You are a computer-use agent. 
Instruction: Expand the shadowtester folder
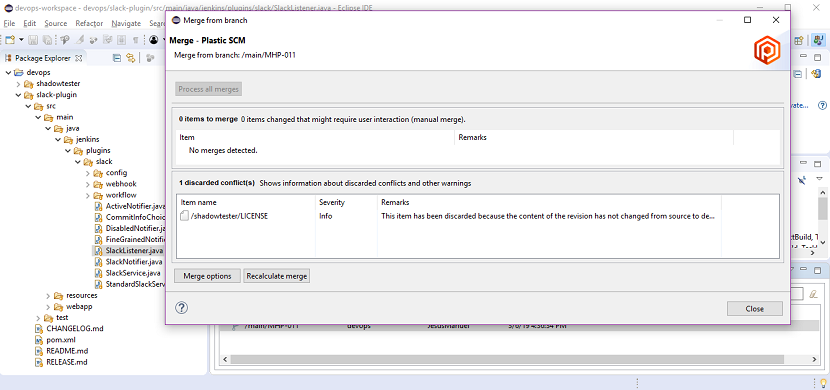tap(18, 84)
